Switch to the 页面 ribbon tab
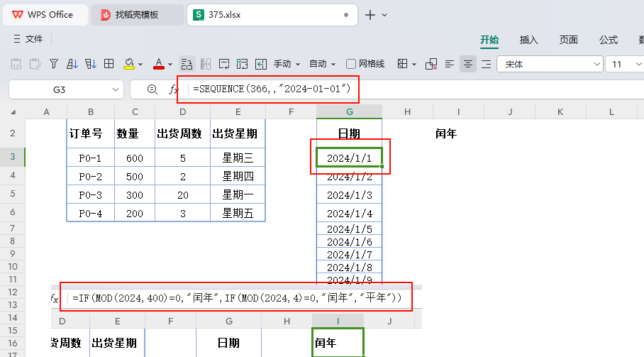The image size is (644, 357). [x=568, y=40]
